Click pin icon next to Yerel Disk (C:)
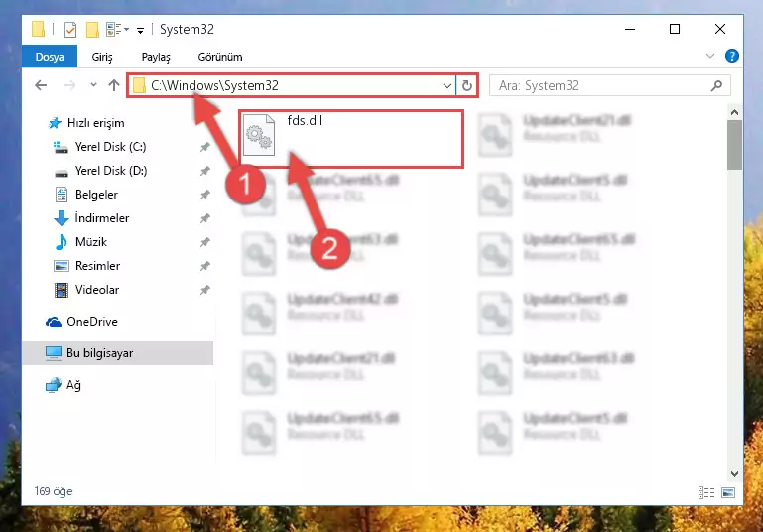This screenshot has width=763, height=532. (204, 147)
